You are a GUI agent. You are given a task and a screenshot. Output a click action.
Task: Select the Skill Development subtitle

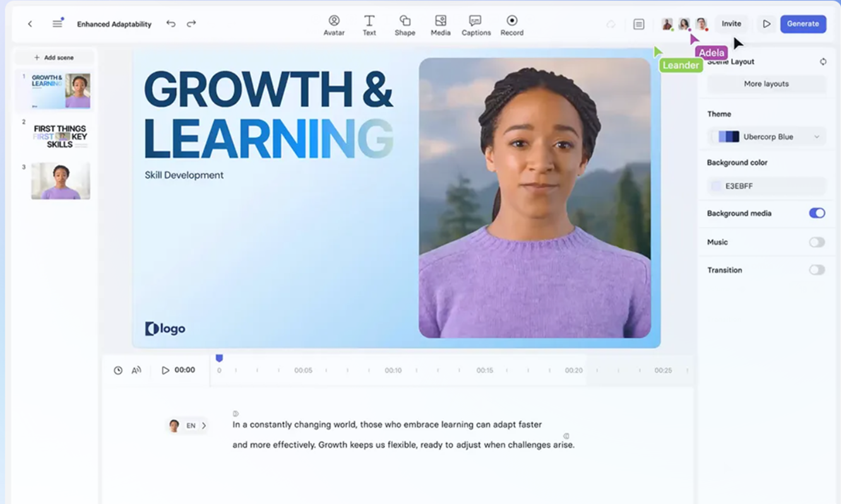click(x=184, y=175)
